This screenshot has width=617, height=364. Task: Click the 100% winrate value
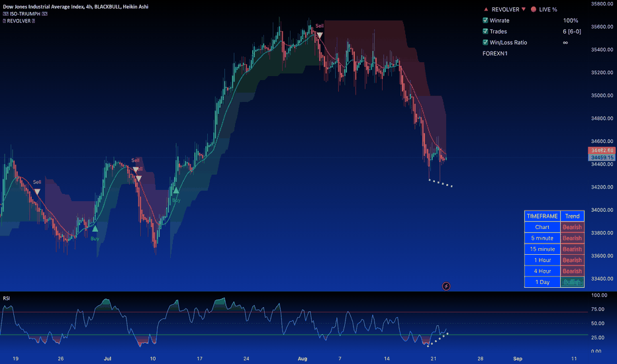pos(571,21)
